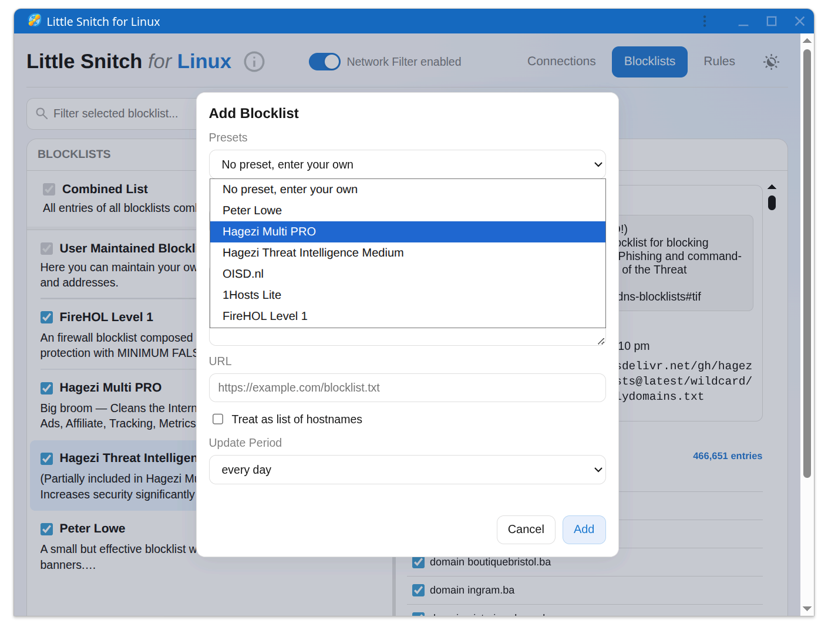Maximize the Little Snitch window
Image resolution: width=828 pixels, height=644 pixels.
coord(772,21)
